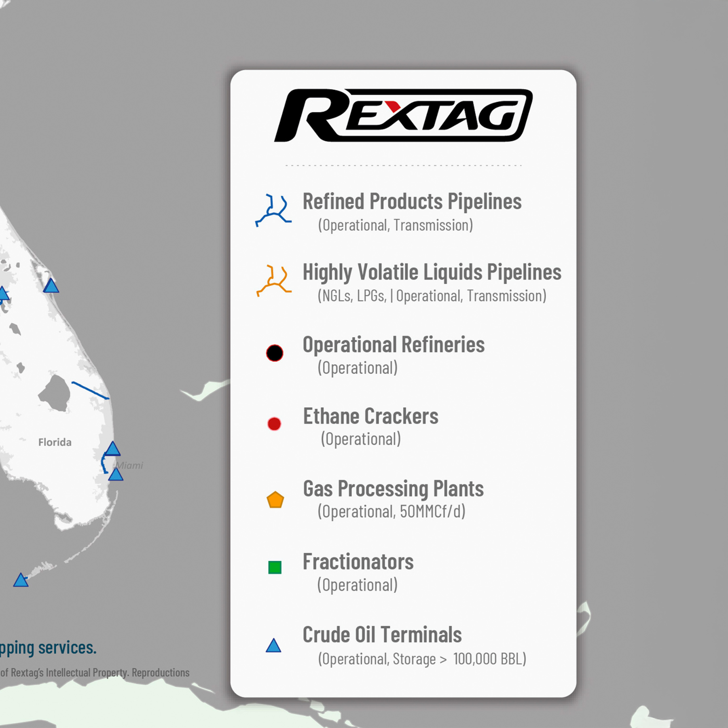Click the terminal triangle in the Florida Keys
This screenshot has width=728, height=728.
tap(21, 580)
